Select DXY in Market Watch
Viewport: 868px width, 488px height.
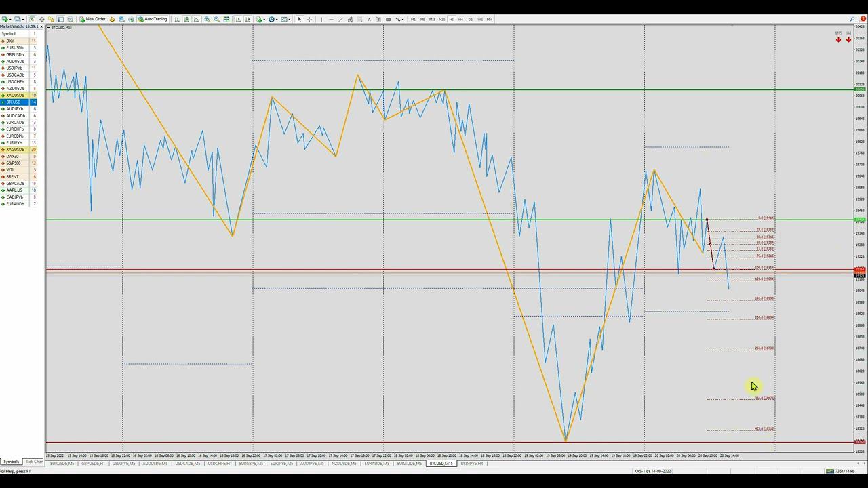pyautogui.click(x=19, y=41)
